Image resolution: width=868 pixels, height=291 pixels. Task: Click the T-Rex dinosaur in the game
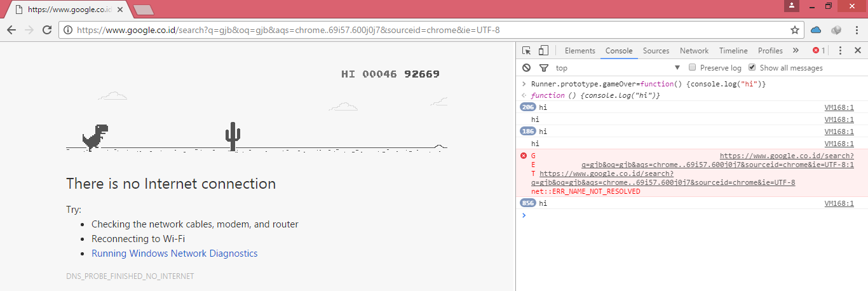(95, 137)
